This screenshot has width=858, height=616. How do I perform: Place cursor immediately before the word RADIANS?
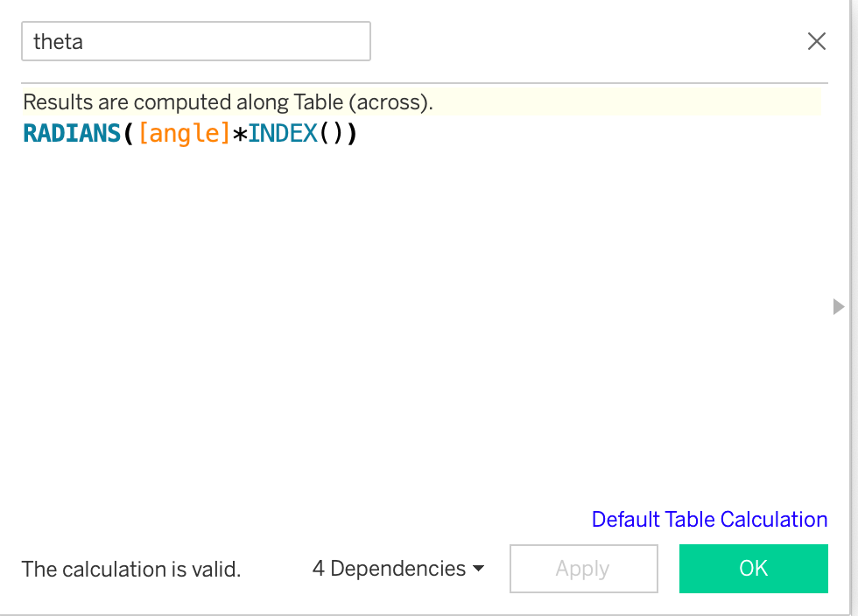click(x=24, y=134)
